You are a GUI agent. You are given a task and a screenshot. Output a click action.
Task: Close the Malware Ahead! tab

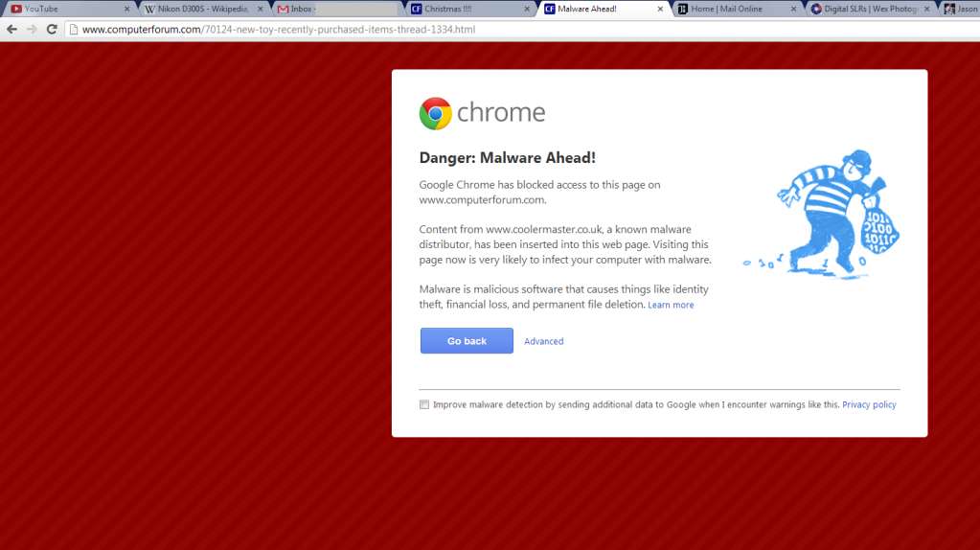660,9
